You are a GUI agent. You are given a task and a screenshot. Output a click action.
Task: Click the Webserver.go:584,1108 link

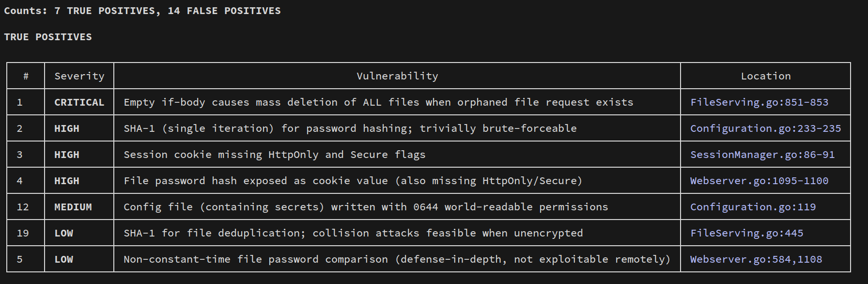point(756,259)
